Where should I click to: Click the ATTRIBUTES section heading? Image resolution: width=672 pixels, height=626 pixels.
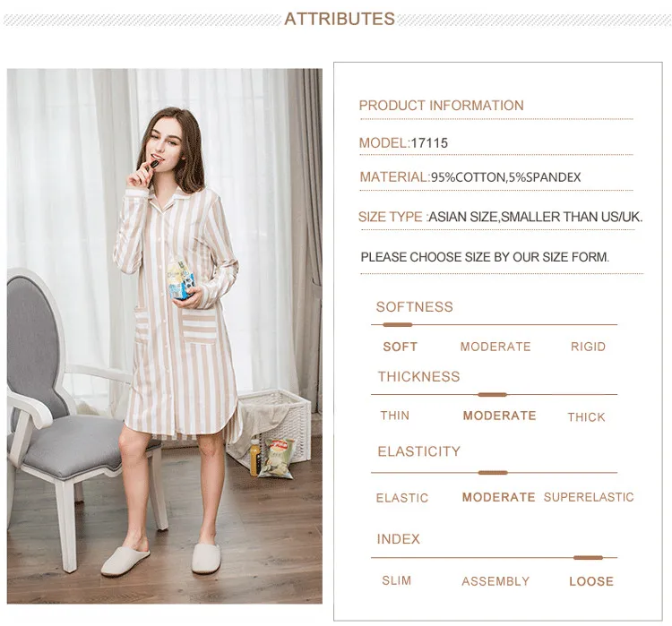click(340, 19)
